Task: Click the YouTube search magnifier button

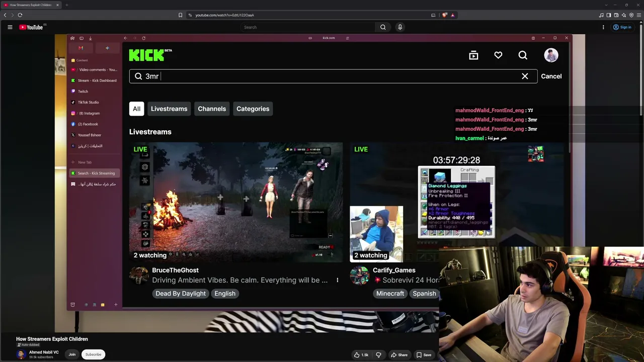Action: [x=383, y=27]
